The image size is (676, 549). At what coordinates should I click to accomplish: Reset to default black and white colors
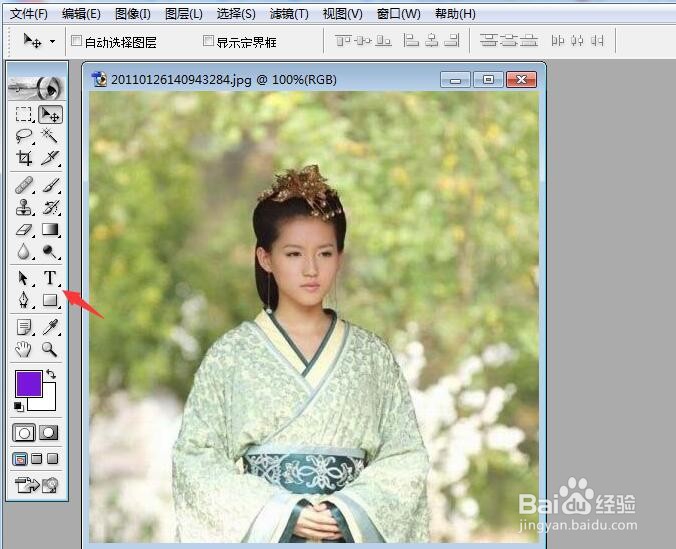19,406
